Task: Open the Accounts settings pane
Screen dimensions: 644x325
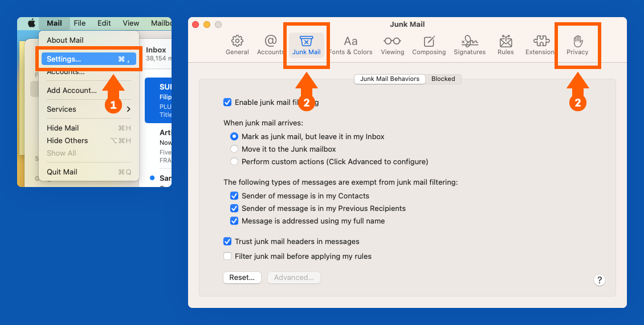Action: tap(270, 45)
